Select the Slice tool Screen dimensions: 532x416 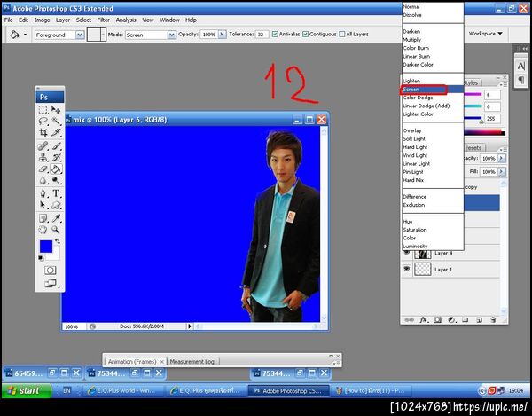[56, 132]
